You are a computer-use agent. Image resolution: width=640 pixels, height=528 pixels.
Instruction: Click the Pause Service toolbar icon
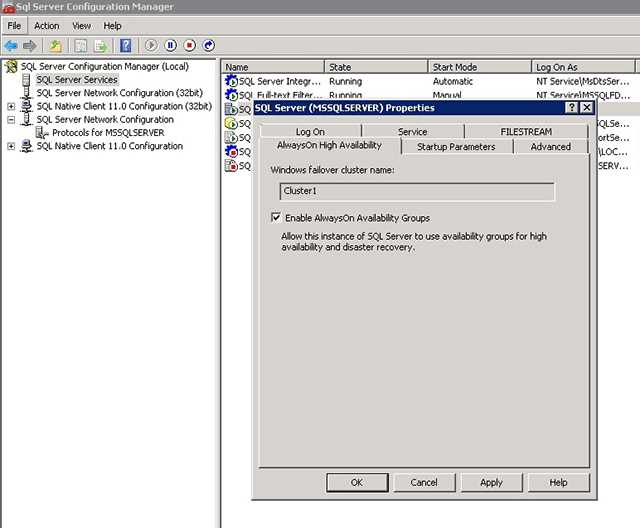pos(171,45)
